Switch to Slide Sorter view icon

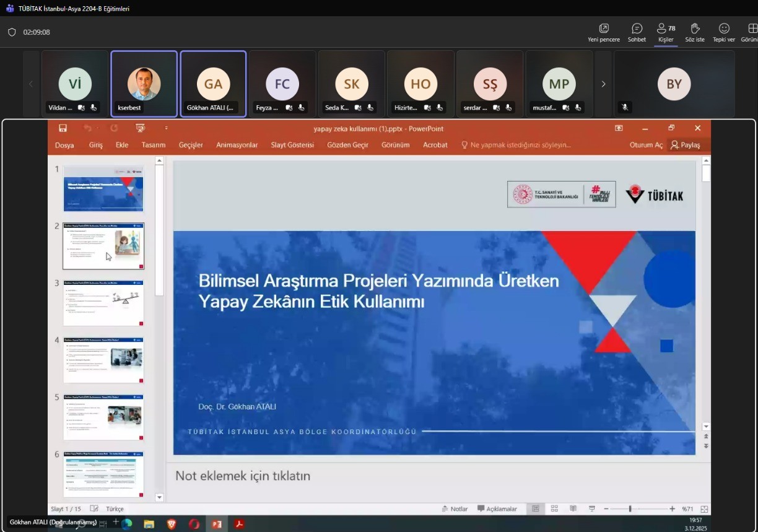(x=554, y=508)
